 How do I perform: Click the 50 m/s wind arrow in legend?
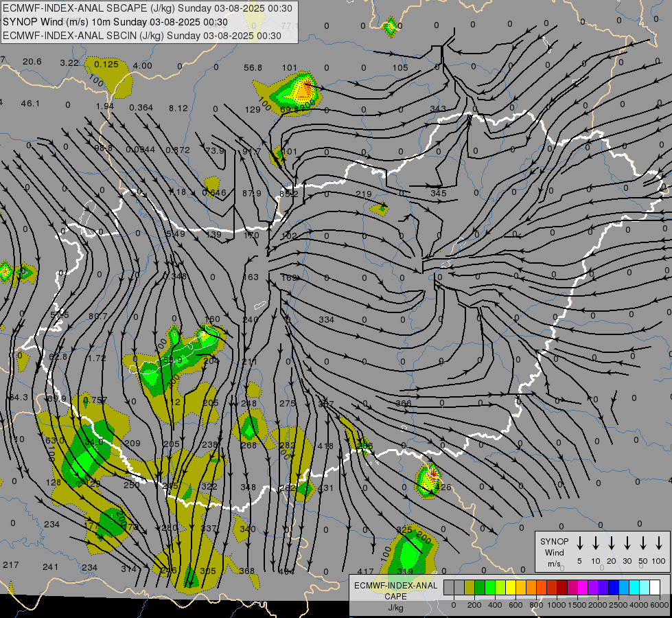pyautogui.click(x=643, y=543)
